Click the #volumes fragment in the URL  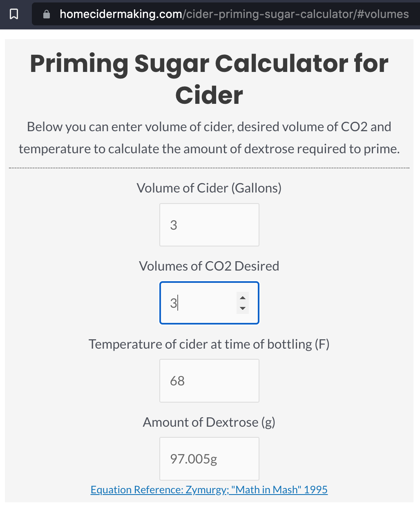click(x=382, y=14)
